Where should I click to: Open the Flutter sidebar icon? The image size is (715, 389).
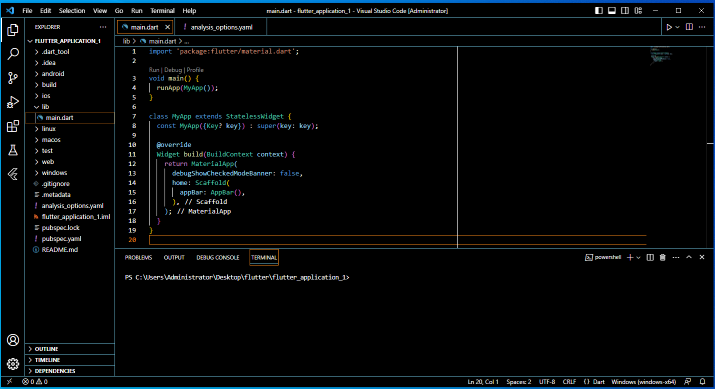click(13, 174)
